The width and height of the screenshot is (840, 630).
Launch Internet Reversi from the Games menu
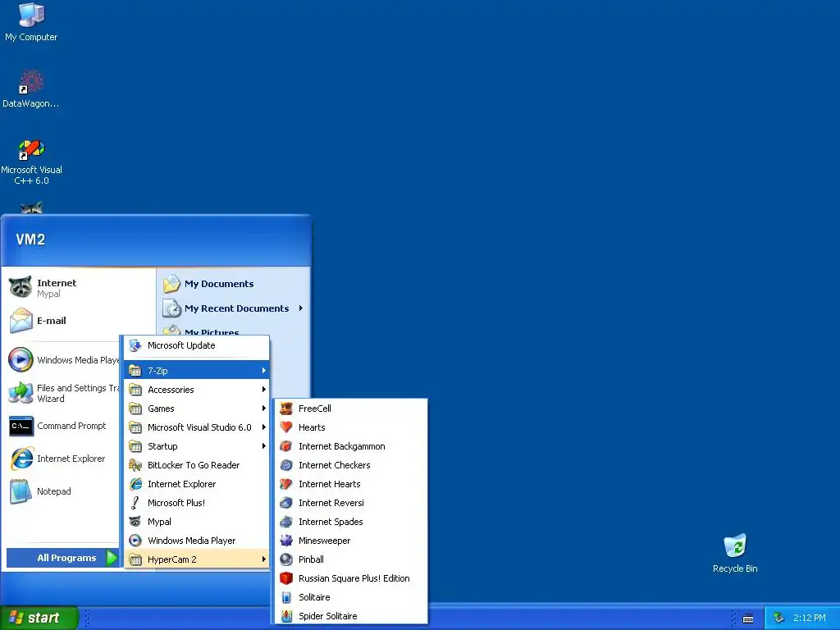pos(351,503)
